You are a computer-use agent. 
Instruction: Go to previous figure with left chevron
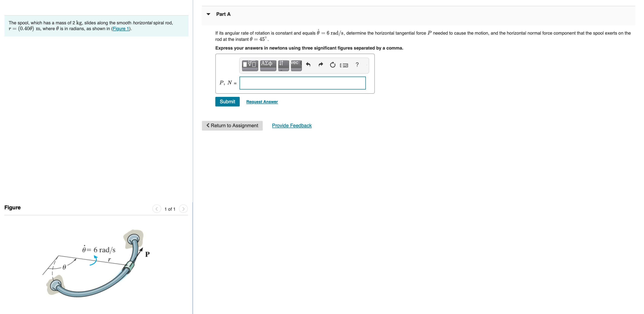[157, 209]
